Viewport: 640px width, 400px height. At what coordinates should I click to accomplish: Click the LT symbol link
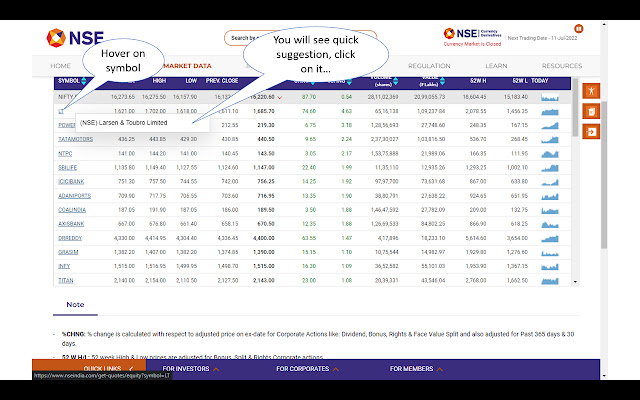(61, 111)
